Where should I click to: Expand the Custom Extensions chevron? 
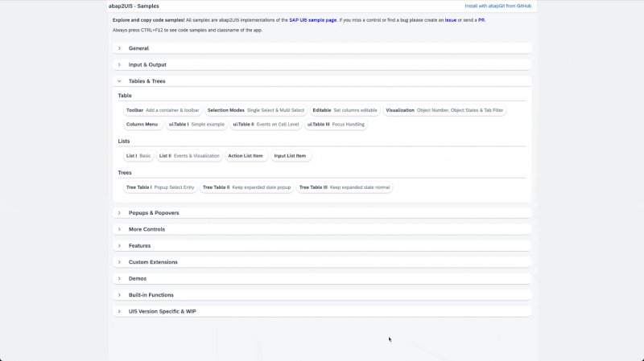[x=119, y=262]
